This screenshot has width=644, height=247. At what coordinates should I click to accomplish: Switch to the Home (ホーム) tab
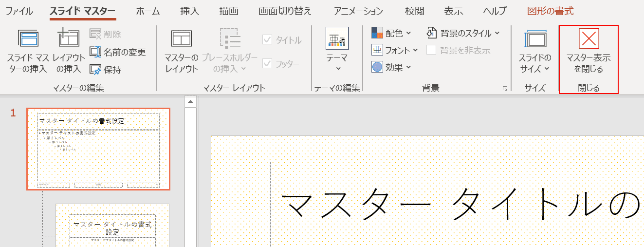point(148,11)
